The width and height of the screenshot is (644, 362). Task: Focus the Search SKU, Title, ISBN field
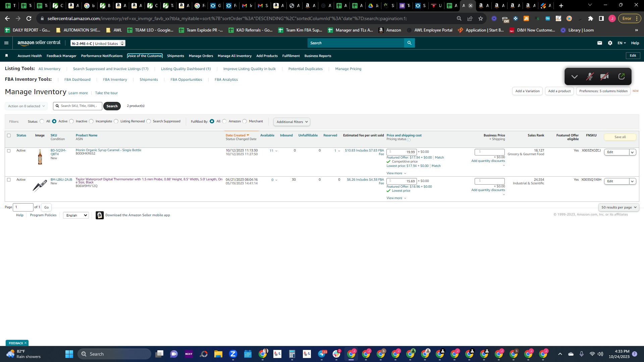77,106
